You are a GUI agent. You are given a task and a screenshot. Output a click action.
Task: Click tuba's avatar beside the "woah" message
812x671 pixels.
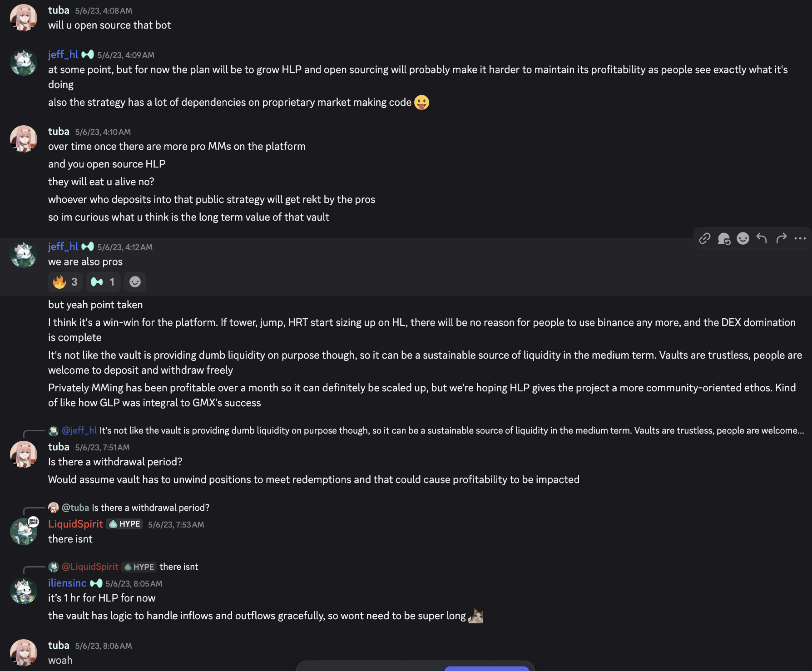click(x=24, y=652)
